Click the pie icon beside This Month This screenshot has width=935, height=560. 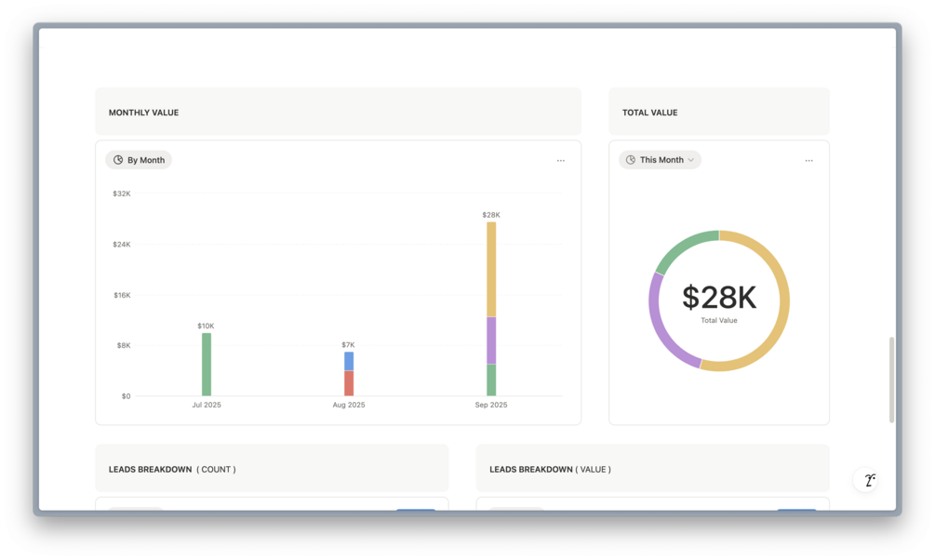click(630, 160)
